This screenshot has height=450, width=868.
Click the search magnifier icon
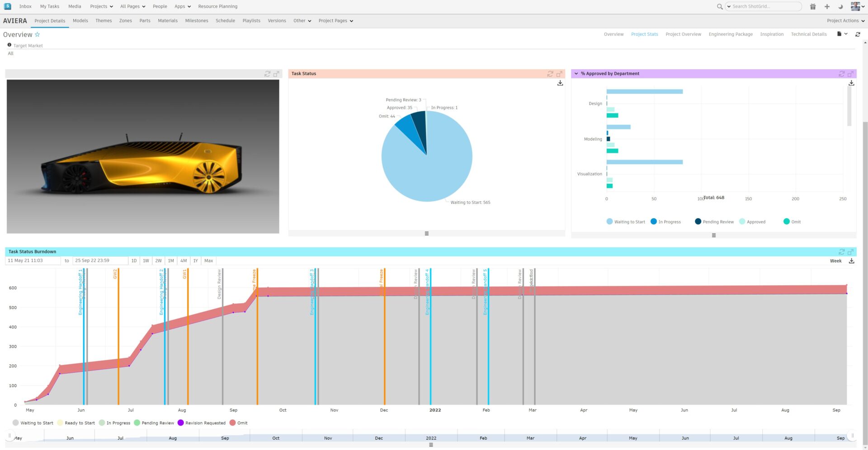719,6
